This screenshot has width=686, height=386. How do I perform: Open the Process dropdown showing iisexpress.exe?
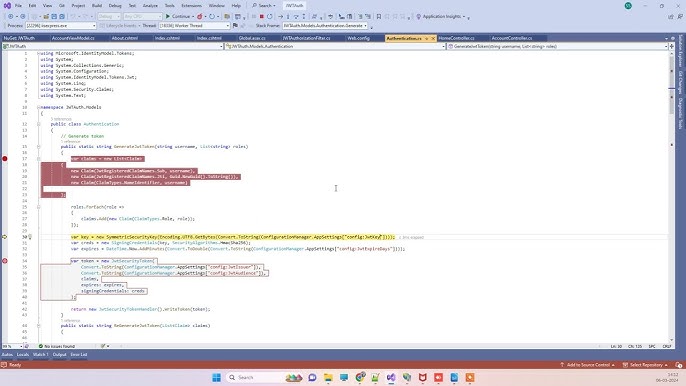60,26
